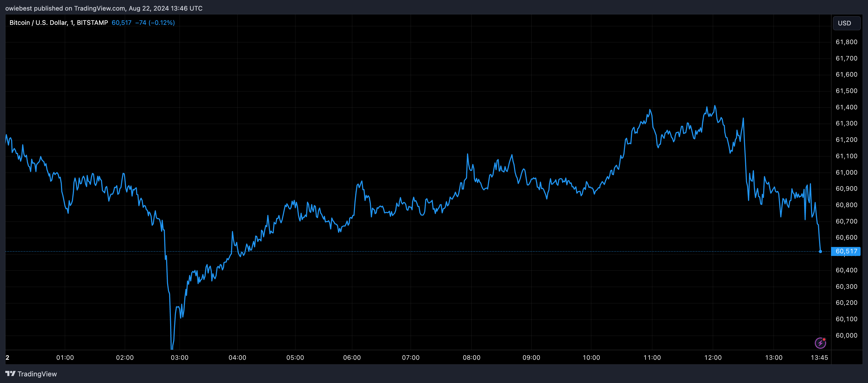Click the 60,600 price axis label

[846, 237]
